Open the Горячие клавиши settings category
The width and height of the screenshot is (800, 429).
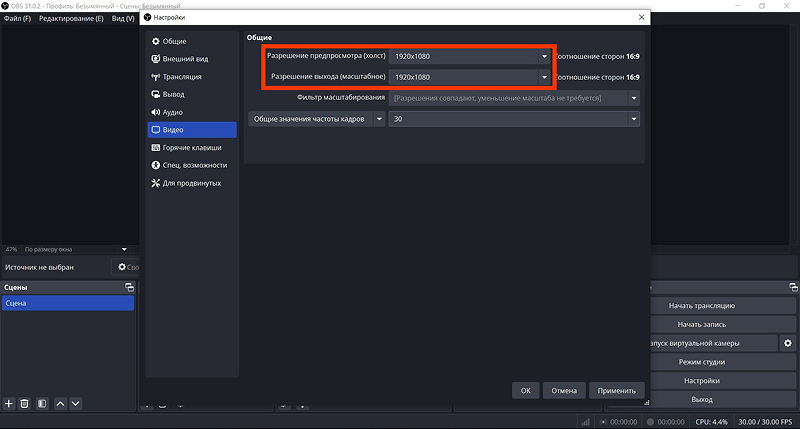192,147
